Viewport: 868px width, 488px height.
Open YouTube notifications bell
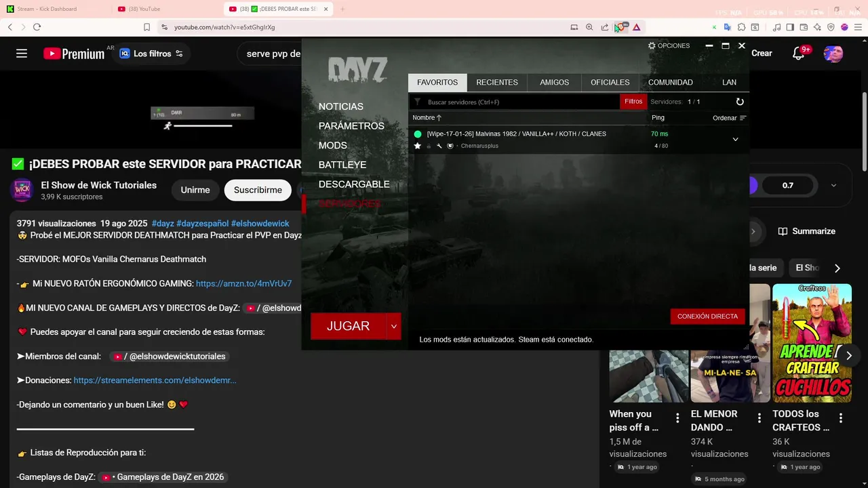tap(799, 54)
